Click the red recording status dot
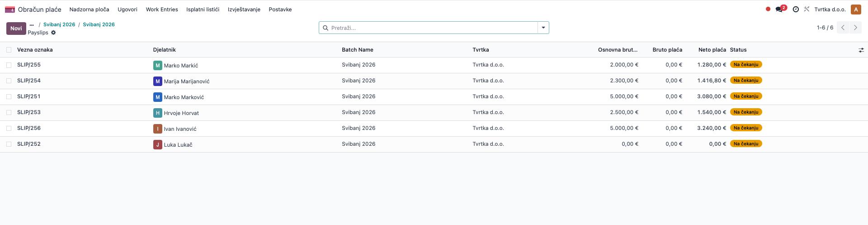This screenshot has width=868, height=225. [768, 9]
